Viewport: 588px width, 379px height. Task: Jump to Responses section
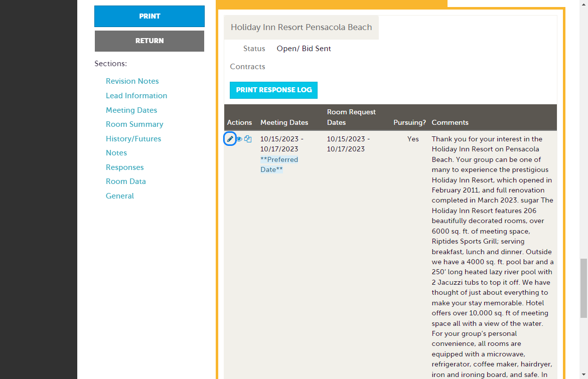coord(124,167)
